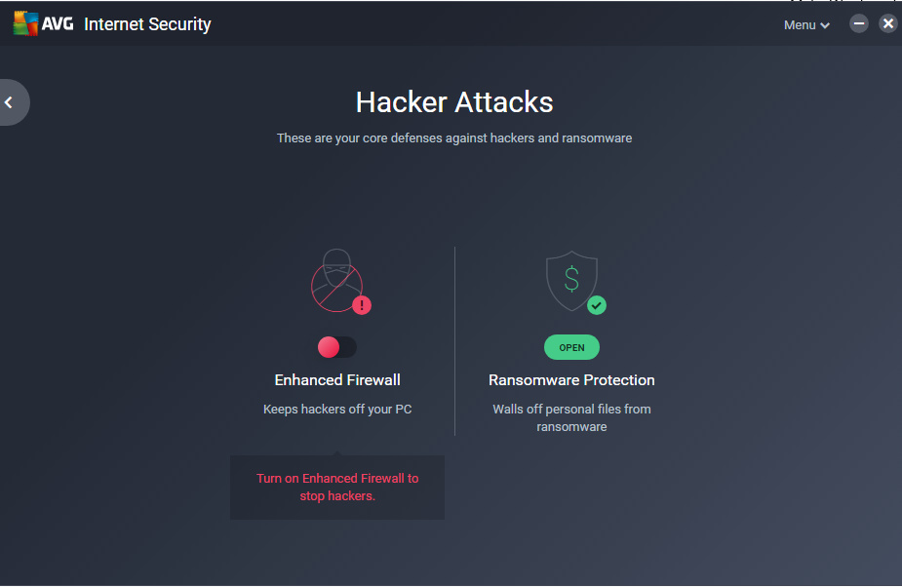The width and height of the screenshot is (902, 588).
Task: Click the AVG logo icon
Action: pyautogui.click(x=26, y=23)
